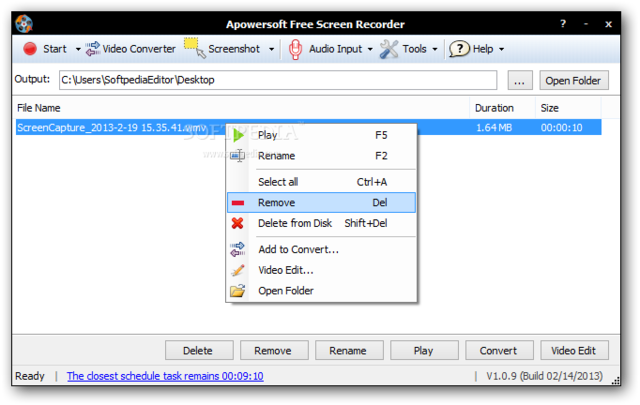Choose Add to Convert... menu entry
The image size is (640, 405).
pyautogui.click(x=322, y=249)
